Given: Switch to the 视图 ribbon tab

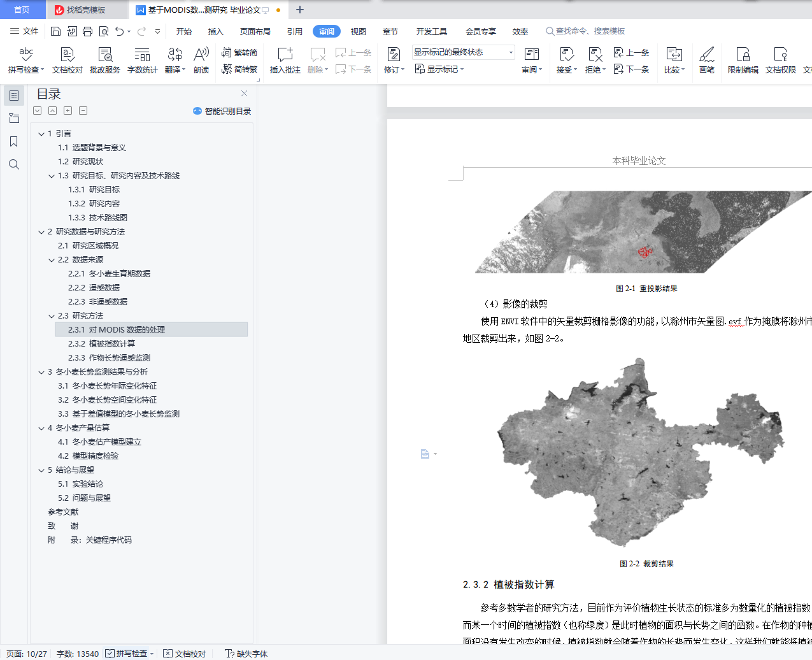Looking at the screenshot, I should click(359, 31).
